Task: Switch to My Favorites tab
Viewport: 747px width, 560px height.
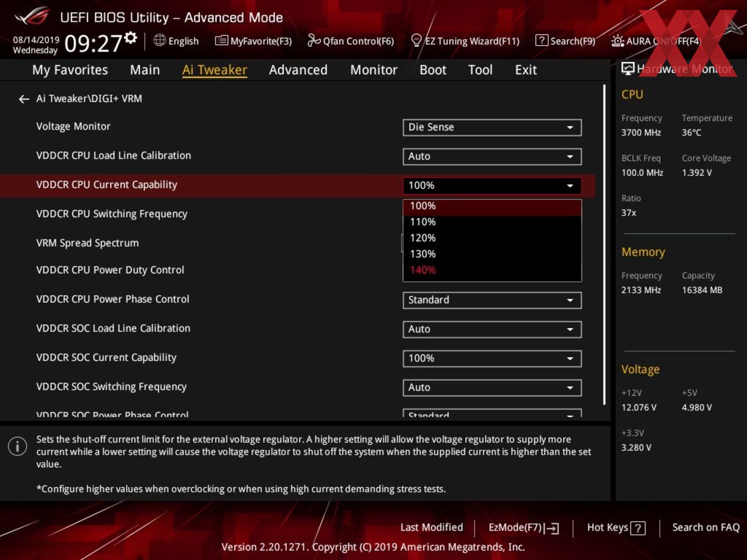Action: point(70,70)
